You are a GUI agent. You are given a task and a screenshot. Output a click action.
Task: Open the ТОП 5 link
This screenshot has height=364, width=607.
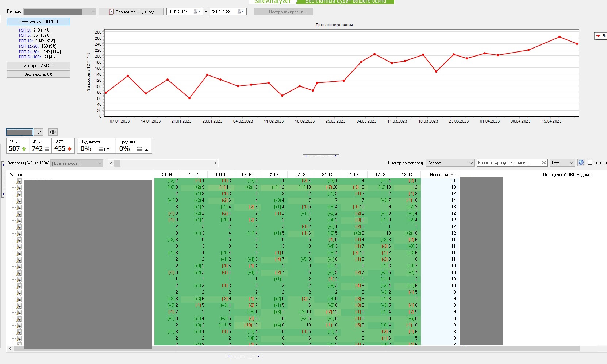point(24,35)
